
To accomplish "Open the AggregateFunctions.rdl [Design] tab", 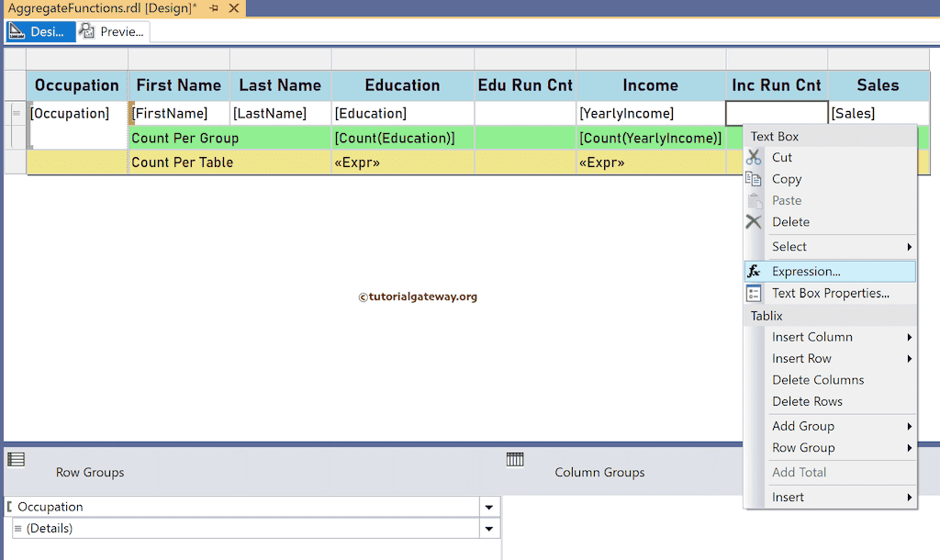I will click(103, 8).
